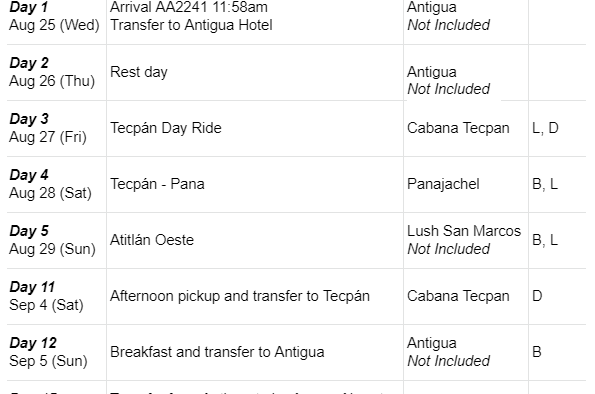This screenshot has width=595, height=394.
Task: Select the Tecpán Day Ride cell
Action: coord(255,128)
